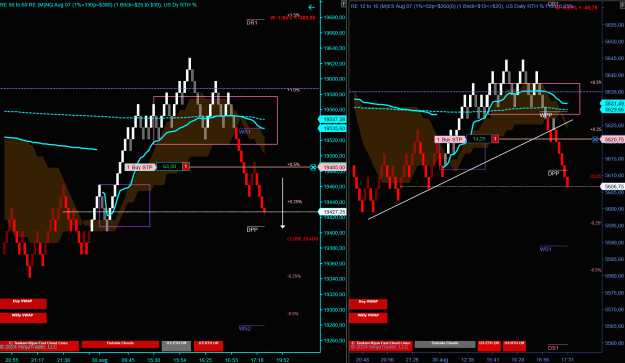Toggle the Day VWAP button in left chart
625x363 pixels.
(23, 304)
